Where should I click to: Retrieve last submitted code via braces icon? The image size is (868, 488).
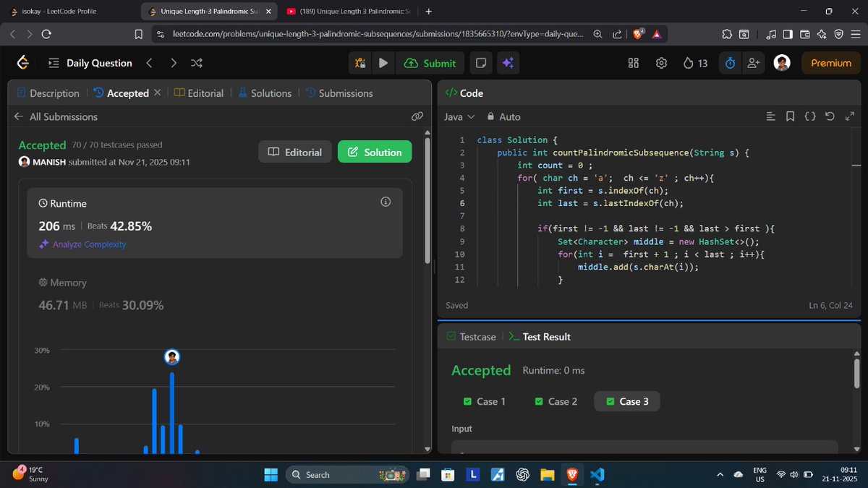point(809,116)
